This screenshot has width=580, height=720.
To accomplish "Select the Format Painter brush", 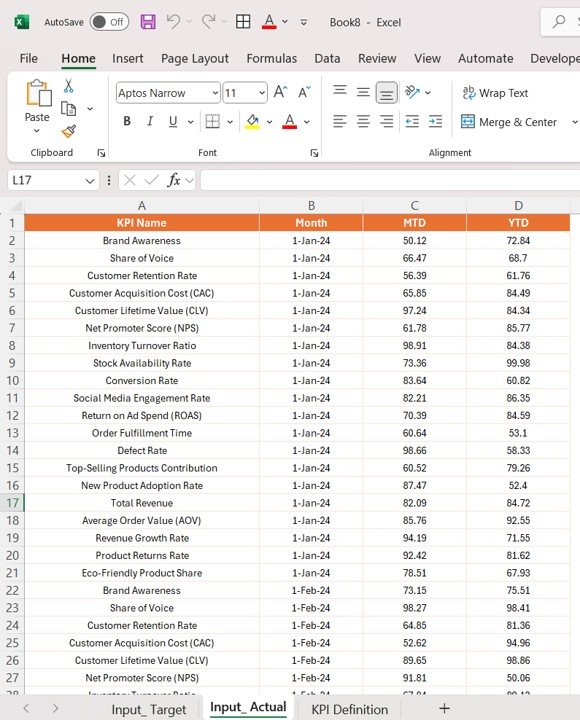I will tap(69, 131).
